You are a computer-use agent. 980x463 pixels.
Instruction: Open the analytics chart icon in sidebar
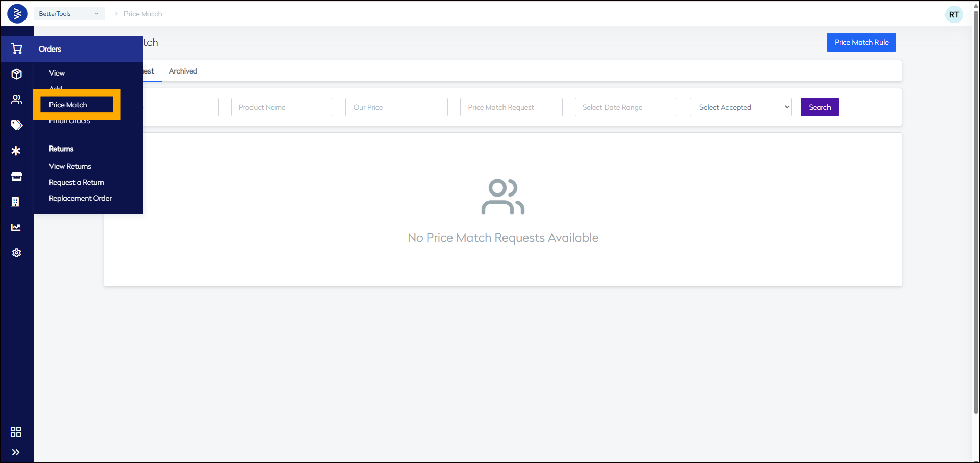point(16,227)
